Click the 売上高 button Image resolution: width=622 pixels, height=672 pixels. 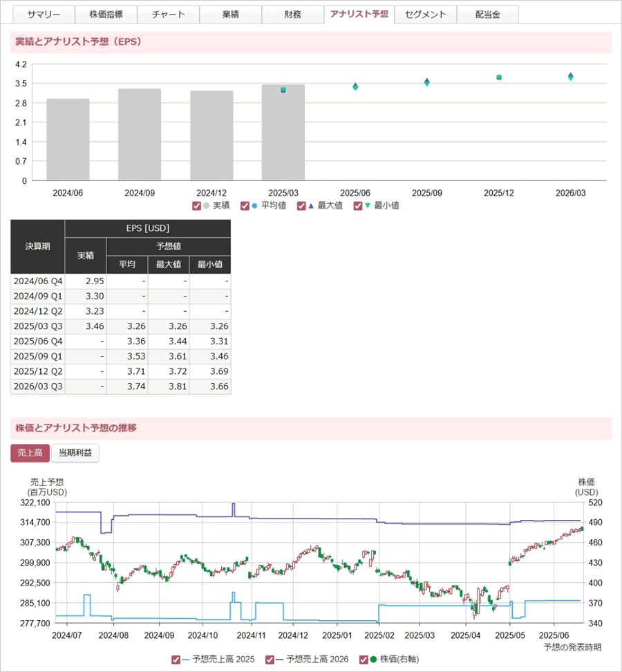click(x=30, y=453)
